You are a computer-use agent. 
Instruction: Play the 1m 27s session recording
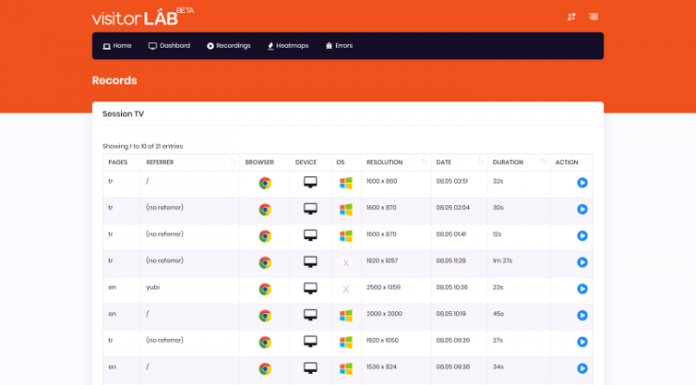[582, 262]
